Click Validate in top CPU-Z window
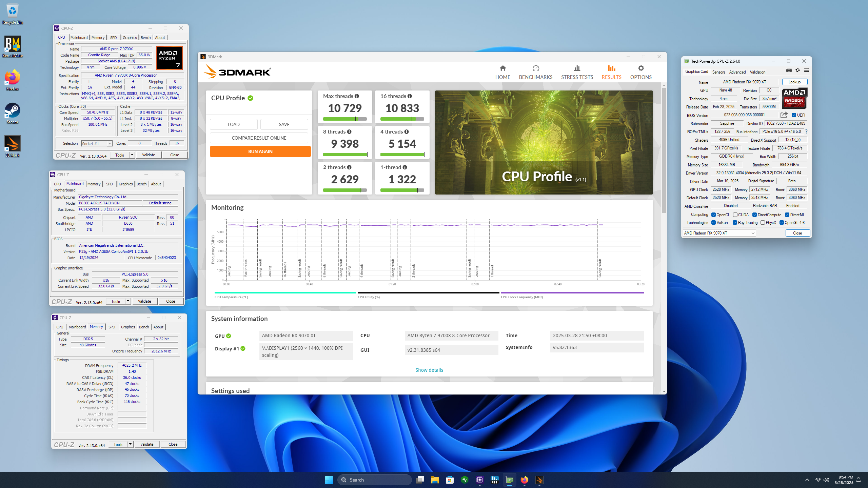868x488 pixels. click(149, 155)
